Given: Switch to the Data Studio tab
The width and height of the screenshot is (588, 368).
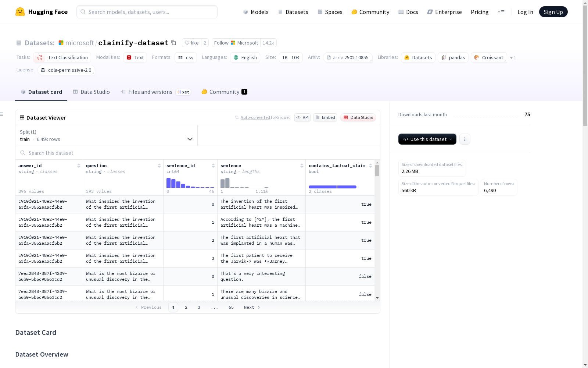Looking at the screenshot, I should pyautogui.click(x=92, y=92).
